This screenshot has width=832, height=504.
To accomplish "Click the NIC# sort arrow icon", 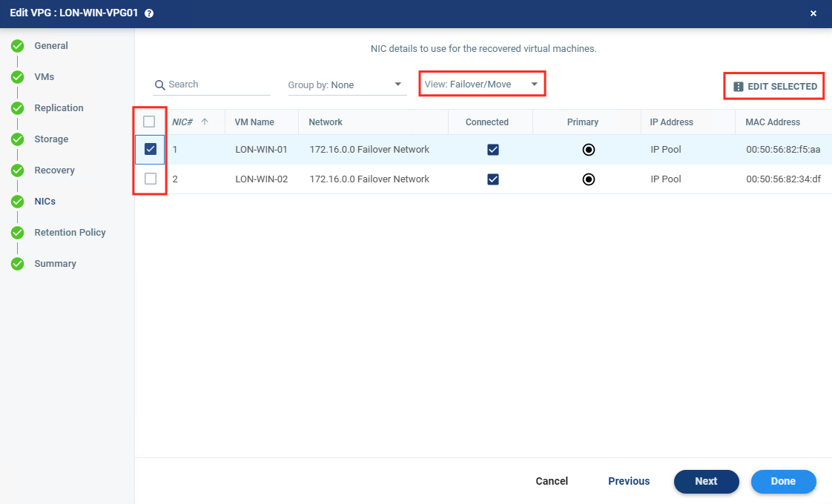I will tap(205, 122).
